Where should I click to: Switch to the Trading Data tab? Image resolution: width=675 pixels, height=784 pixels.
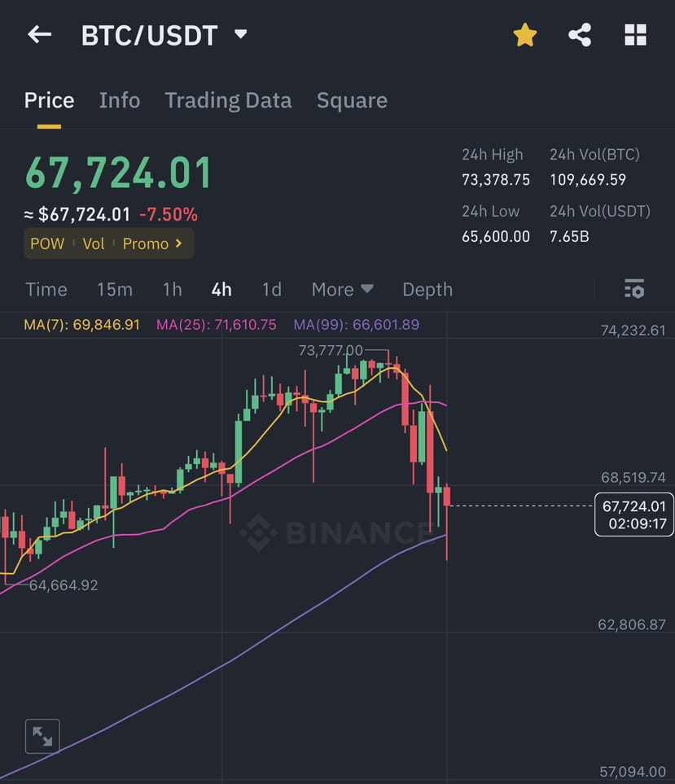point(228,99)
